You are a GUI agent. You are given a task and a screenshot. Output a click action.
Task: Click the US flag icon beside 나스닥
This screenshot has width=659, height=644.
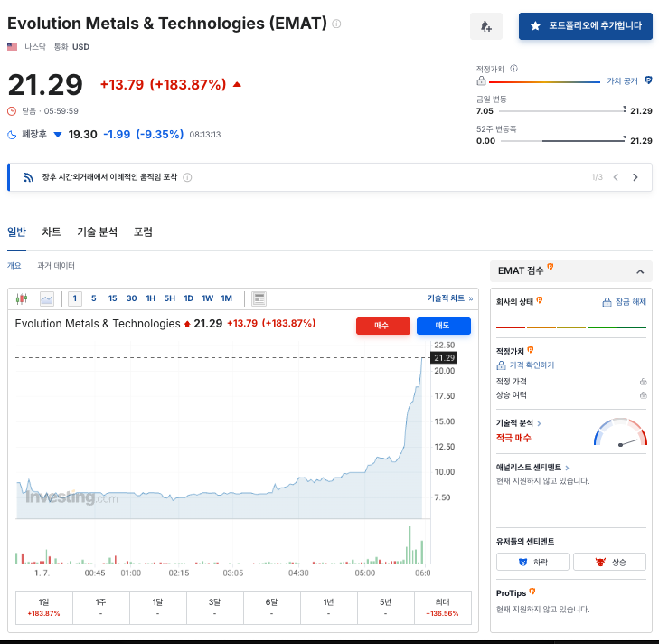[x=12, y=47]
